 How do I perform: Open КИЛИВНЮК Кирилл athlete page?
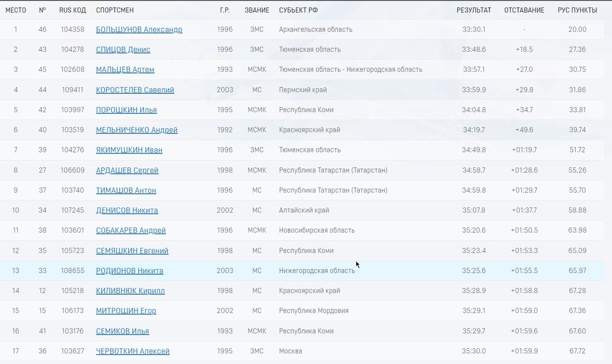click(x=130, y=291)
